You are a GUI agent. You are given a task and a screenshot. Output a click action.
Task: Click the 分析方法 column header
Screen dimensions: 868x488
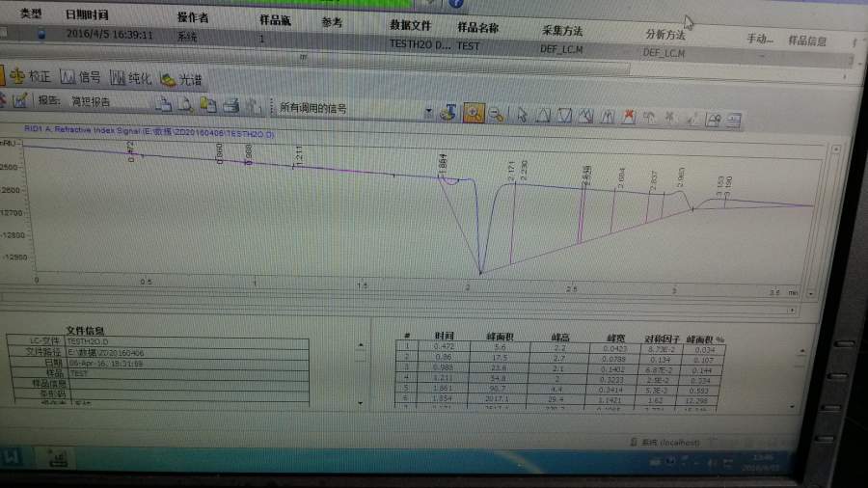point(665,35)
